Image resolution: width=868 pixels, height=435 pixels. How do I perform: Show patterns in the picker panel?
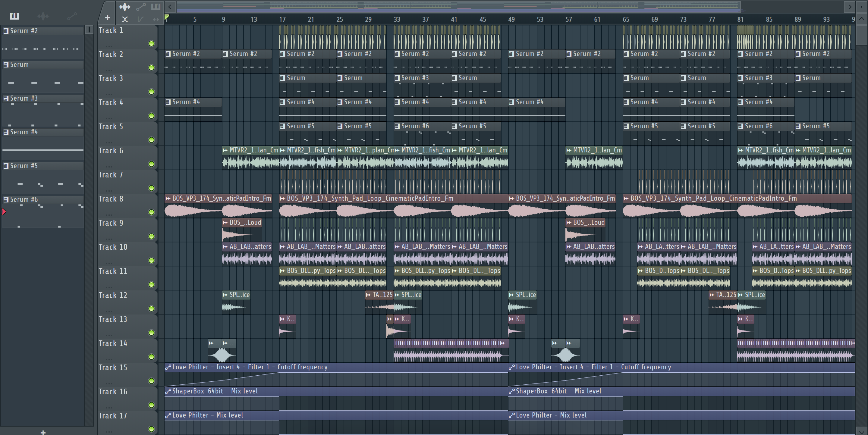click(14, 16)
